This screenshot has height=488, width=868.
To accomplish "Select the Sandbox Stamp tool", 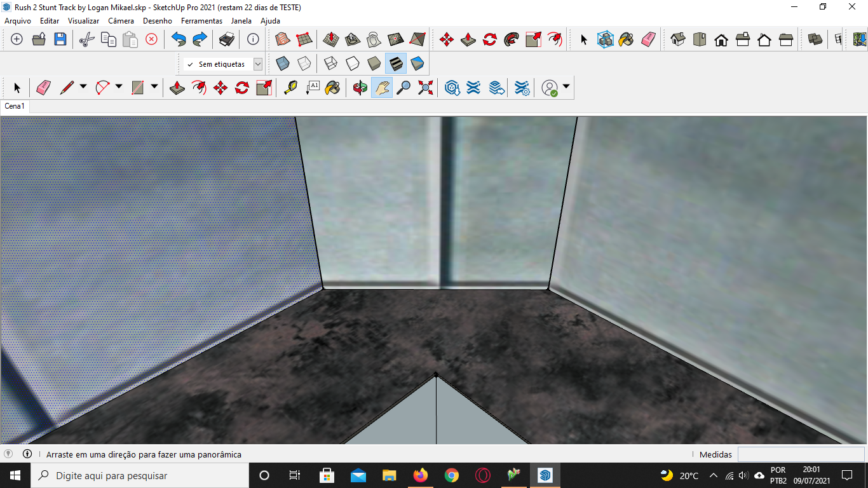I will pyautogui.click(x=353, y=39).
